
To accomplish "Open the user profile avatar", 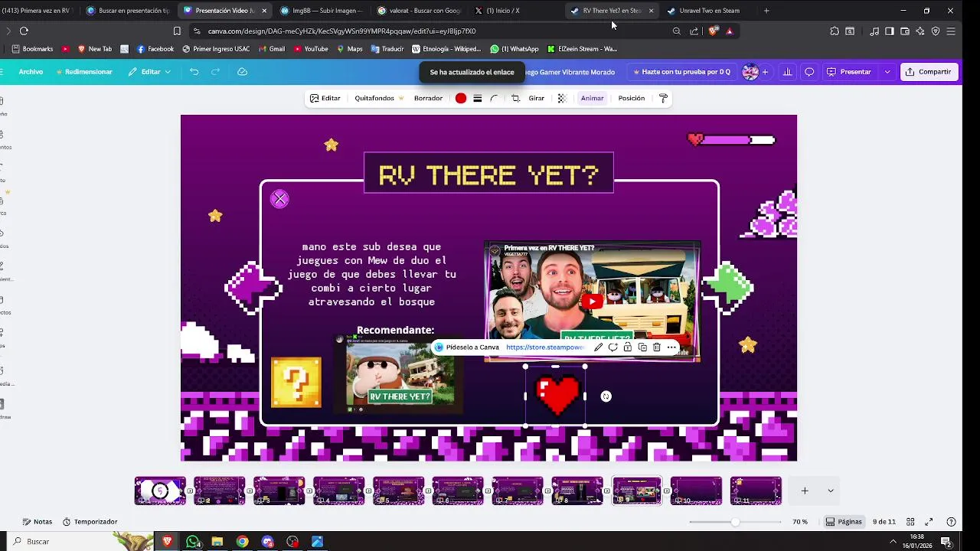I will coord(750,72).
